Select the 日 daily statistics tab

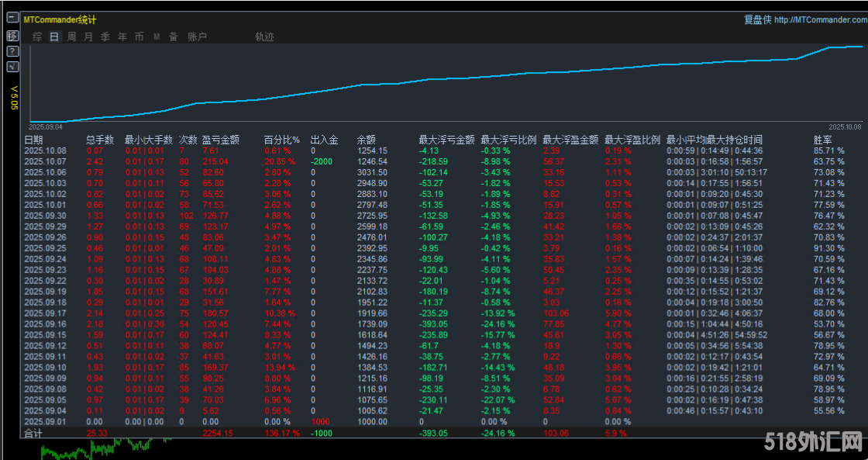54,36
